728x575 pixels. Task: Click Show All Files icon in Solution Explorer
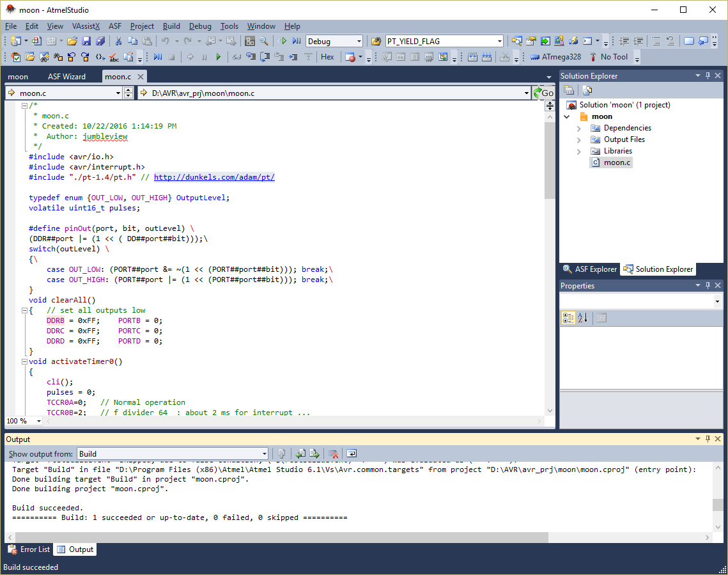(587, 90)
